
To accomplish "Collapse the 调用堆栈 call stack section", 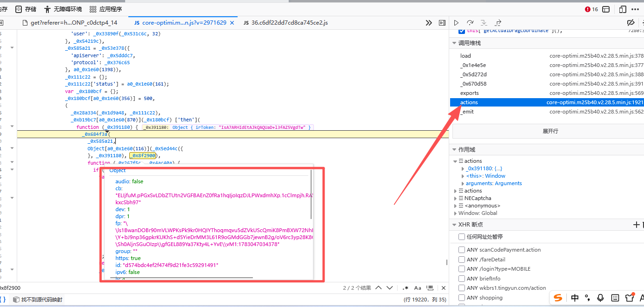I will [454, 43].
